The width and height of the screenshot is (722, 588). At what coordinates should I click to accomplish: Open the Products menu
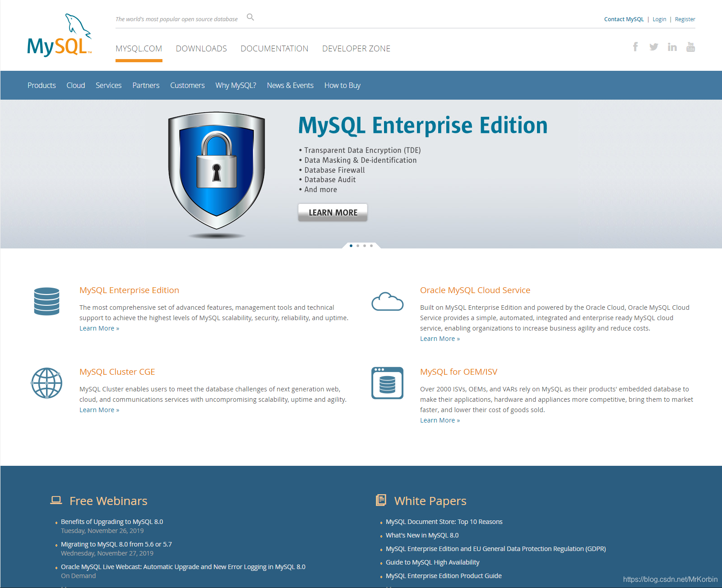tap(42, 85)
